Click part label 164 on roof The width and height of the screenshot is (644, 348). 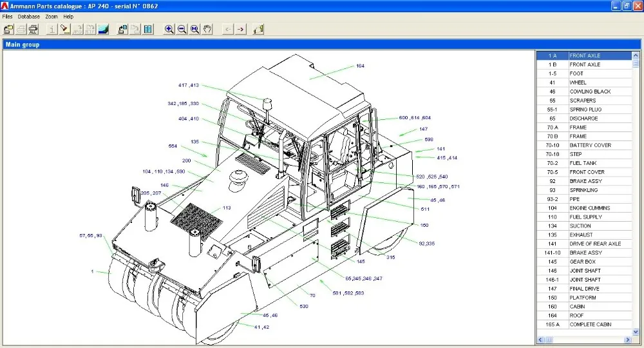click(x=360, y=66)
